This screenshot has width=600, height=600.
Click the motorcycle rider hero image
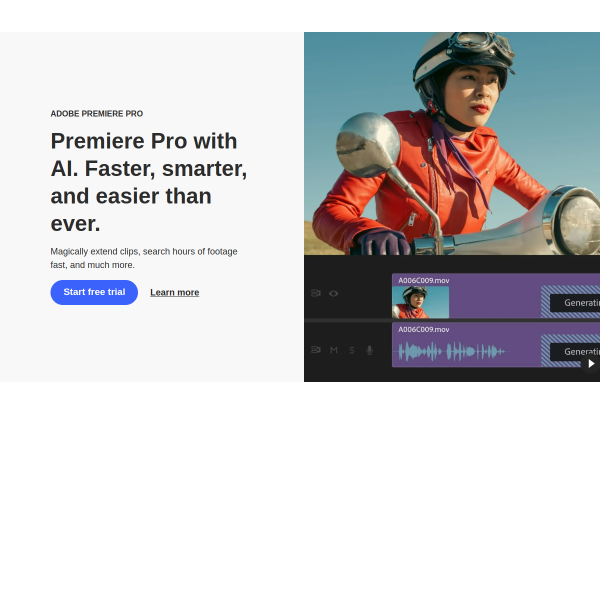pyautogui.click(x=452, y=143)
